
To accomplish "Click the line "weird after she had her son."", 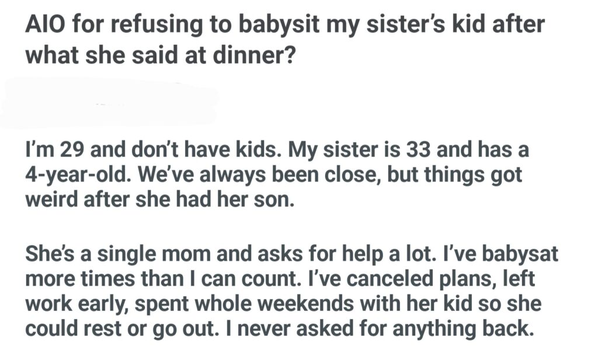I will (x=157, y=198).
